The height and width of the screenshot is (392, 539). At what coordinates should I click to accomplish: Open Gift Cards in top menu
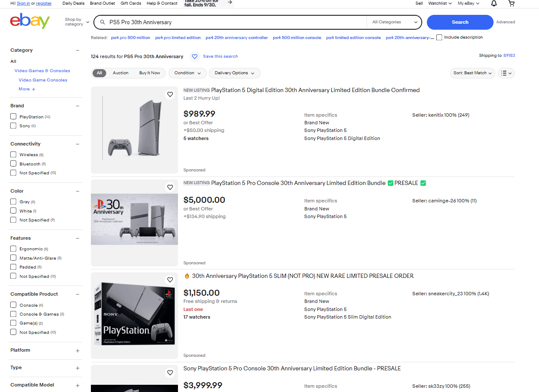pyautogui.click(x=131, y=3)
